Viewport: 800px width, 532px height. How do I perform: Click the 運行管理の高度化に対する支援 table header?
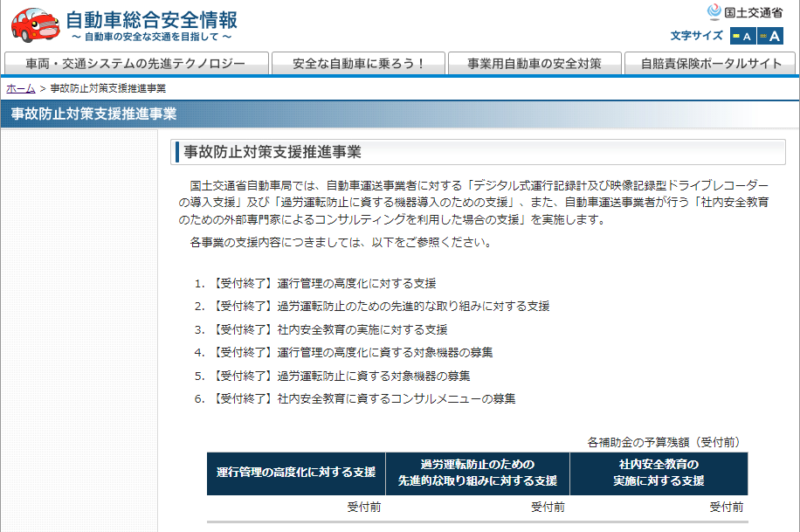point(296,473)
